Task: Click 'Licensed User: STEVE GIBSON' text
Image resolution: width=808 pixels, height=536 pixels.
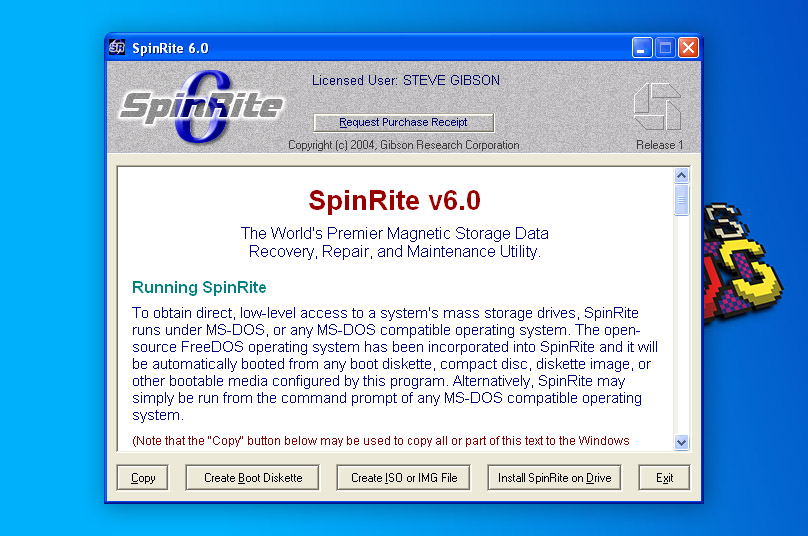Action: tap(406, 80)
